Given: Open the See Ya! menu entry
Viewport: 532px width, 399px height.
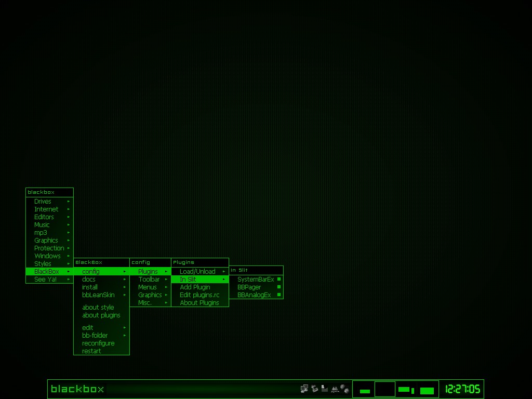Looking at the screenshot, I should pos(49,279).
